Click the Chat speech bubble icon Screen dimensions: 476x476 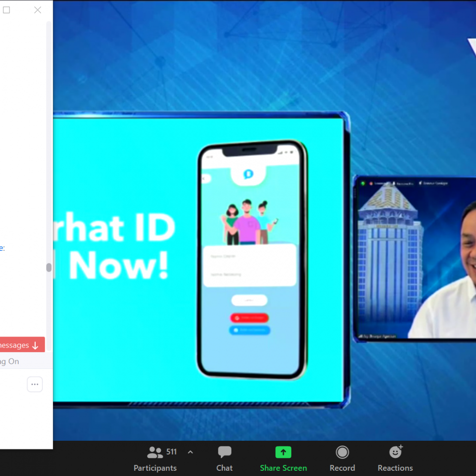pyautogui.click(x=224, y=452)
